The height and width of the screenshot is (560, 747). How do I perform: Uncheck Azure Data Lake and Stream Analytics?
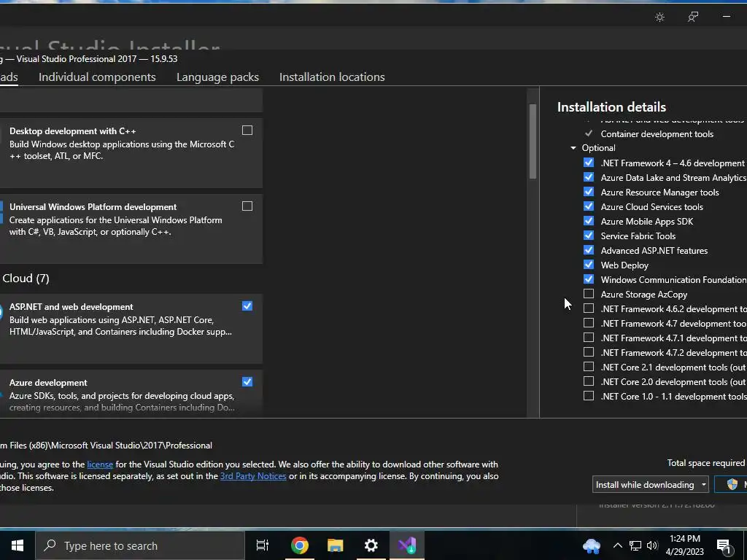click(x=589, y=177)
